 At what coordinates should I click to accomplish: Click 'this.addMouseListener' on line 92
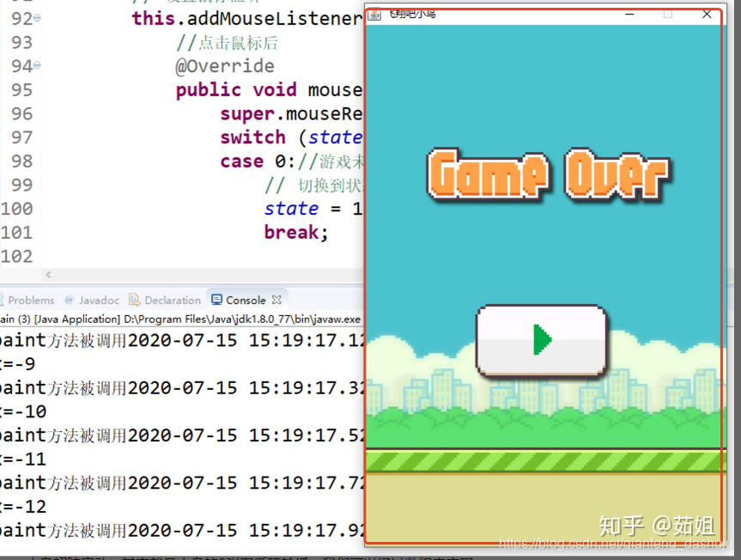(247, 18)
